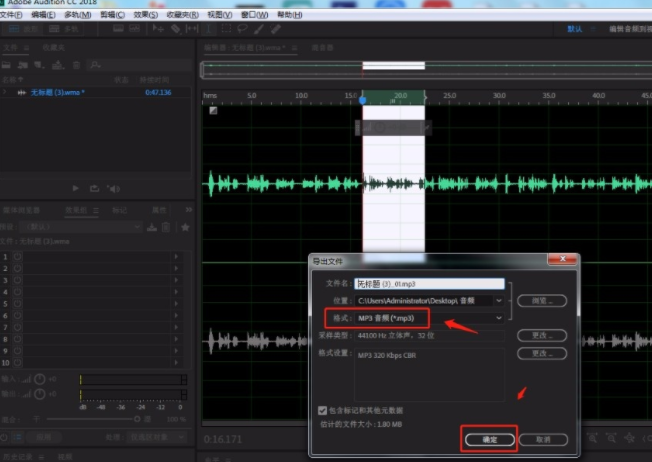
Task: Click favorite star in effects rack
Action: coord(185,227)
